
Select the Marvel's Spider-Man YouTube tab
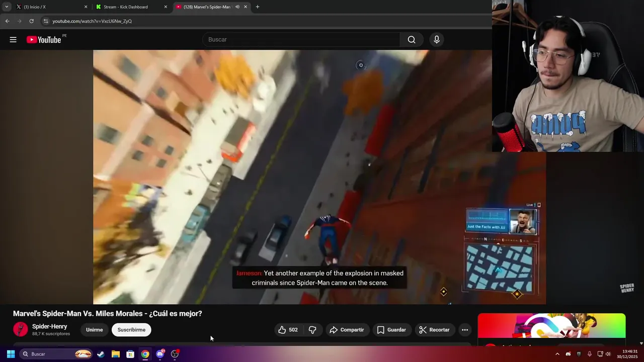211,7
